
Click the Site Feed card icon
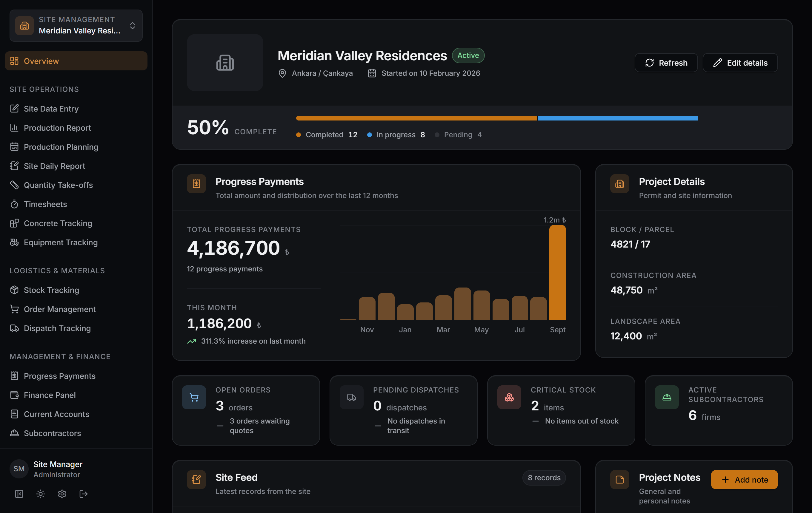[x=196, y=480]
